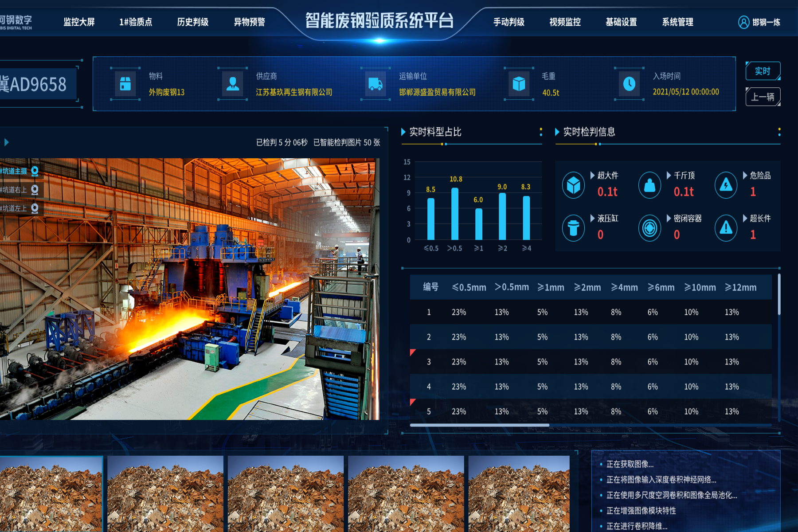Click the table's horizontal scrollbar
Image resolution: width=798 pixels, height=532 pixels.
tap(480, 425)
